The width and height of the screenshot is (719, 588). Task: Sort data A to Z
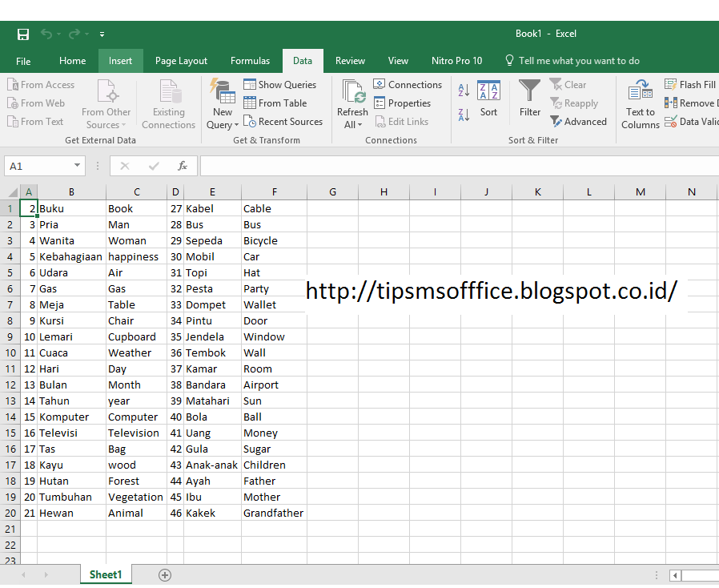click(463, 90)
